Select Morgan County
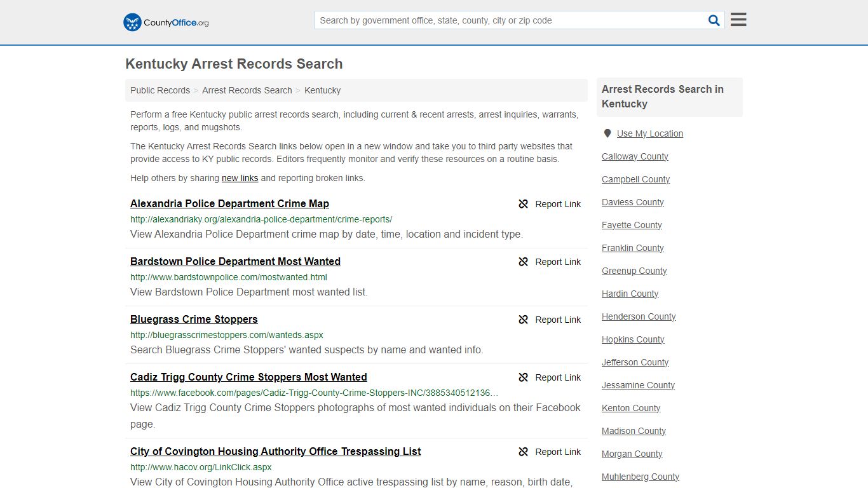The height and width of the screenshot is (488, 868). pyautogui.click(x=632, y=454)
